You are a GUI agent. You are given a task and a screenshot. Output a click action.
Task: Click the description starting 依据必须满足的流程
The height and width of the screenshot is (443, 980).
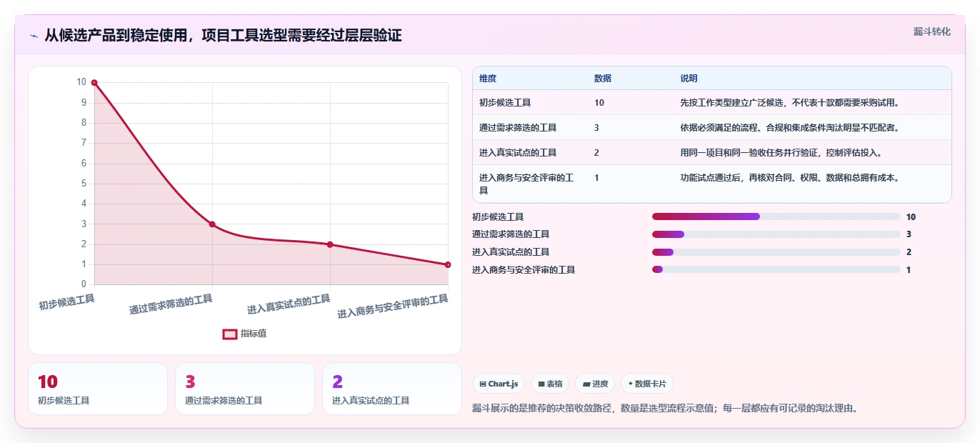click(x=791, y=128)
